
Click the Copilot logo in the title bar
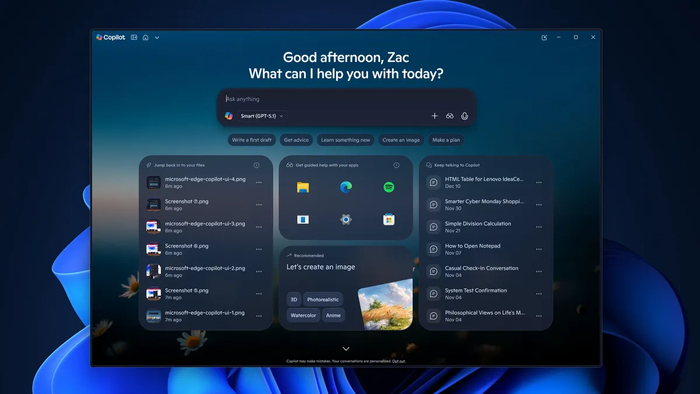click(111, 37)
